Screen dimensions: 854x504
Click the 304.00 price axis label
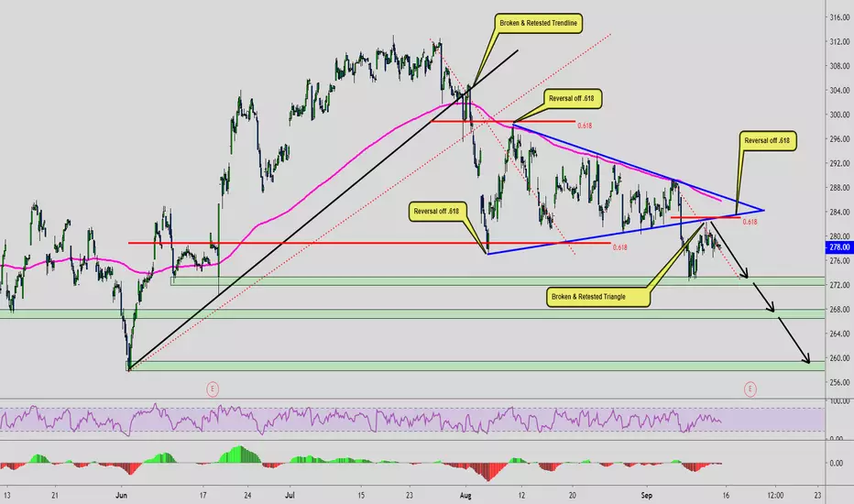(x=839, y=91)
